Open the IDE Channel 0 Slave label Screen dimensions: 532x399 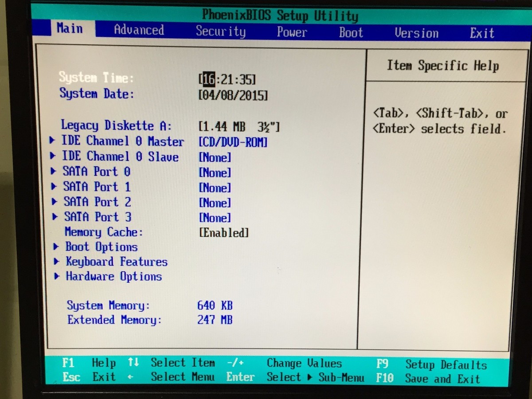pyautogui.click(x=120, y=156)
